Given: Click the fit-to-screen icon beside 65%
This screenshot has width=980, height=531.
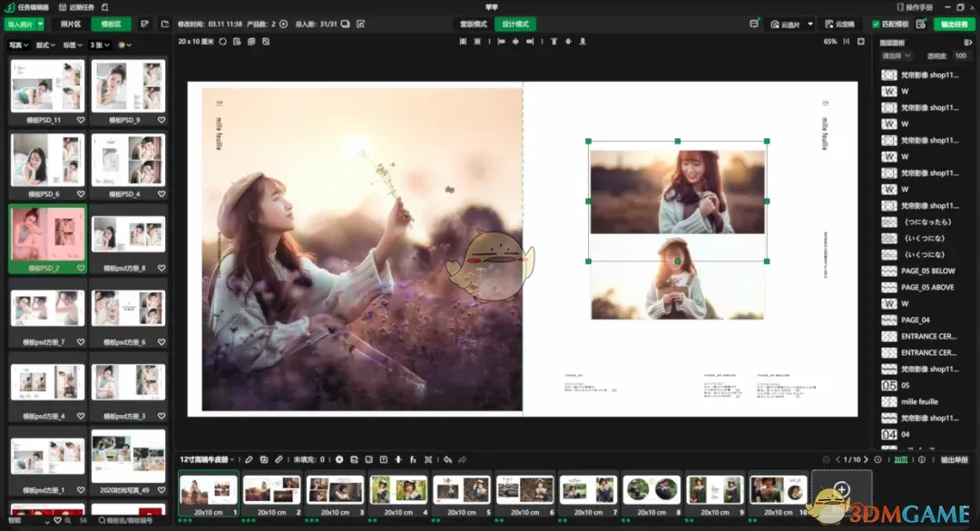Looking at the screenshot, I should point(847,42).
